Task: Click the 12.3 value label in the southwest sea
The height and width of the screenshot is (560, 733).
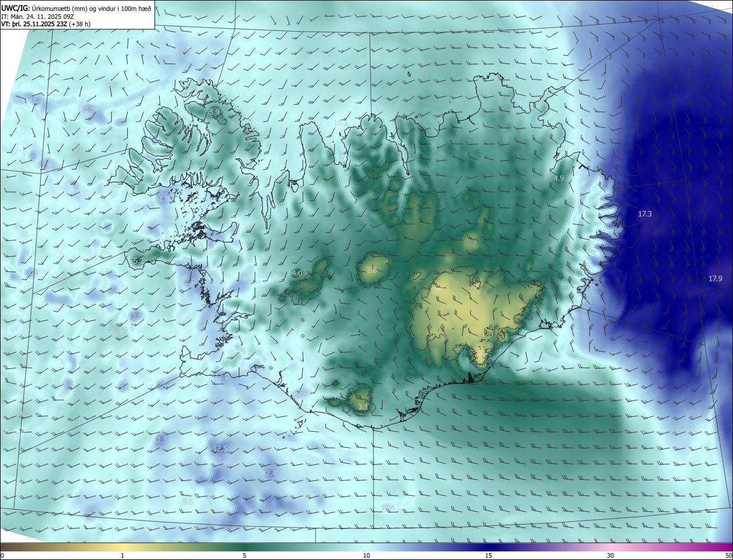Action: (160, 439)
